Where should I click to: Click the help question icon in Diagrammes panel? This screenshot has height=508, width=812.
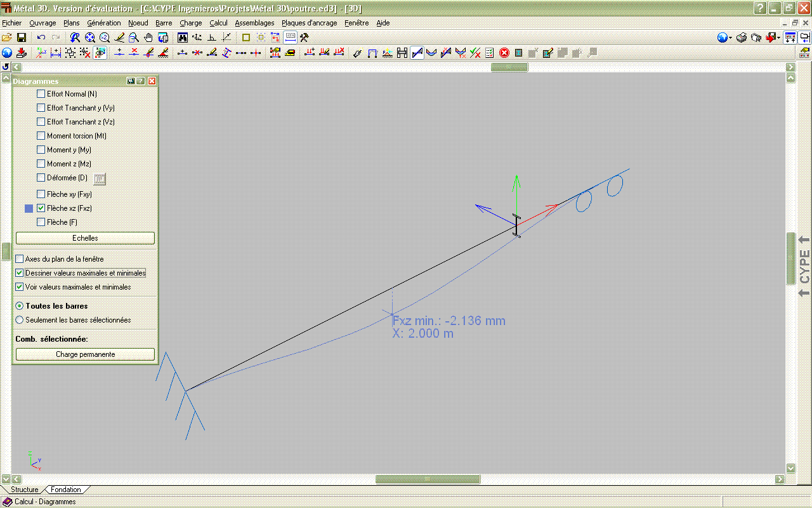coord(141,81)
